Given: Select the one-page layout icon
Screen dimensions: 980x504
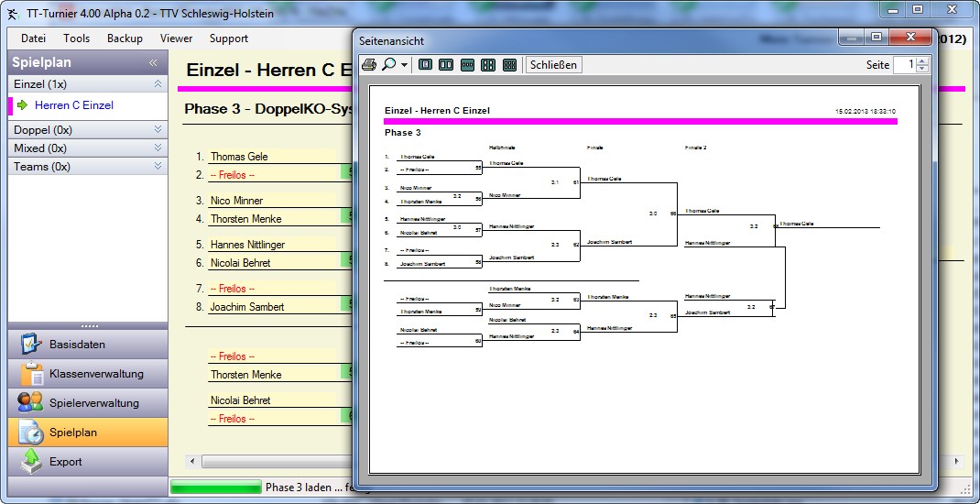Looking at the screenshot, I should [x=425, y=65].
